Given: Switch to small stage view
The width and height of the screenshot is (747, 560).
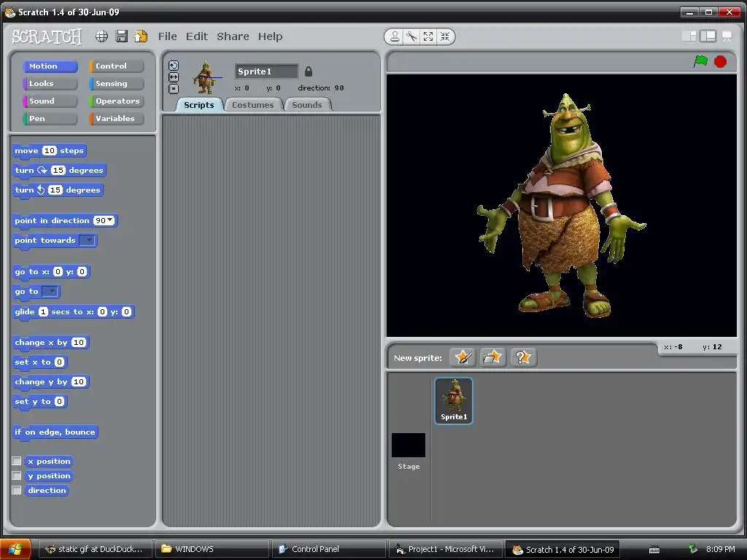Looking at the screenshot, I should 689,36.
